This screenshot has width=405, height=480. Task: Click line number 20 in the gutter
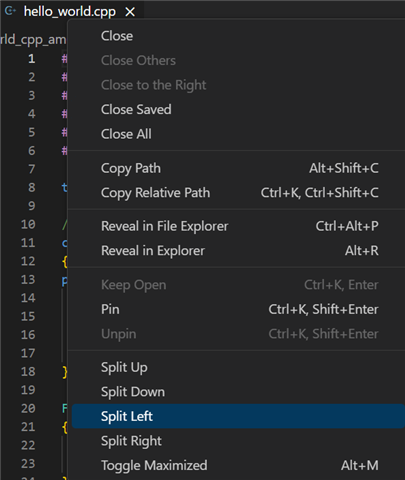click(x=28, y=408)
